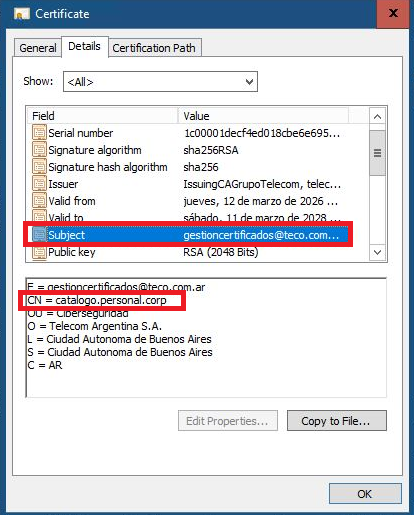Select the Serial number row label
The height and width of the screenshot is (515, 414).
[81, 133]
